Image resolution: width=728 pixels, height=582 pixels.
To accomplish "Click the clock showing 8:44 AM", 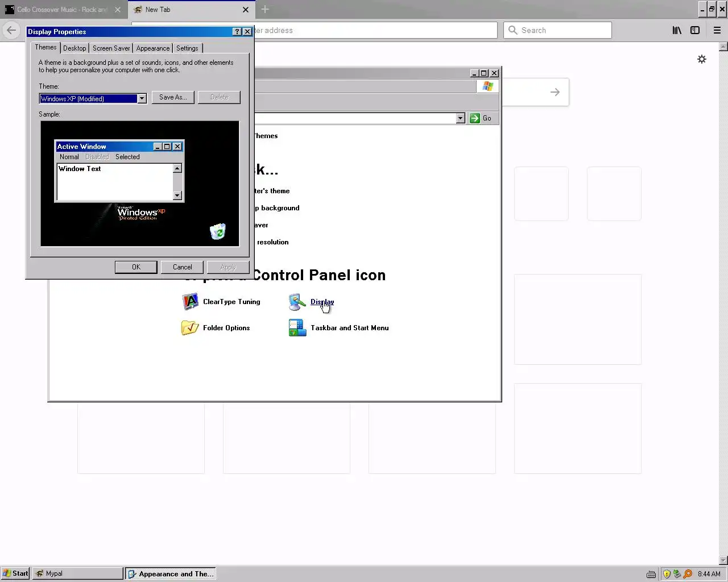I will (709, 574).
